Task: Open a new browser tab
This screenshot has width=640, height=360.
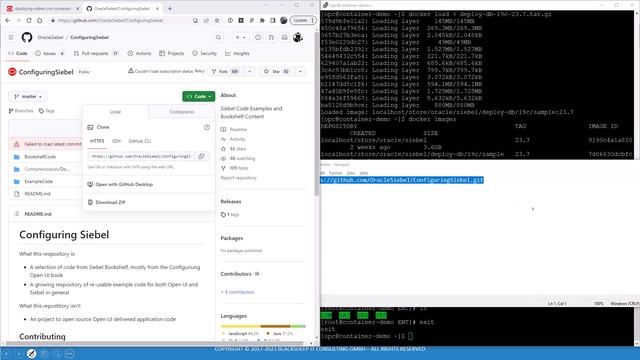Action: click(x=170, y=8)
